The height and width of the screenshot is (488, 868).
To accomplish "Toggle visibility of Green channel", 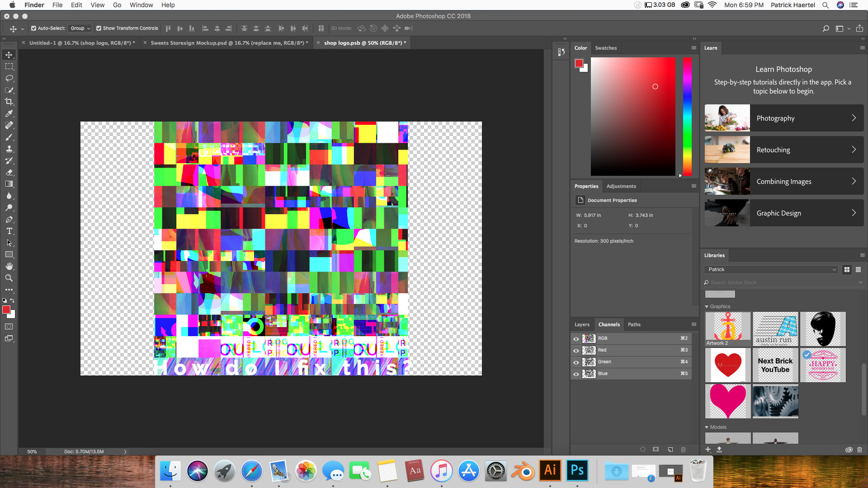I will pos(576,361).
